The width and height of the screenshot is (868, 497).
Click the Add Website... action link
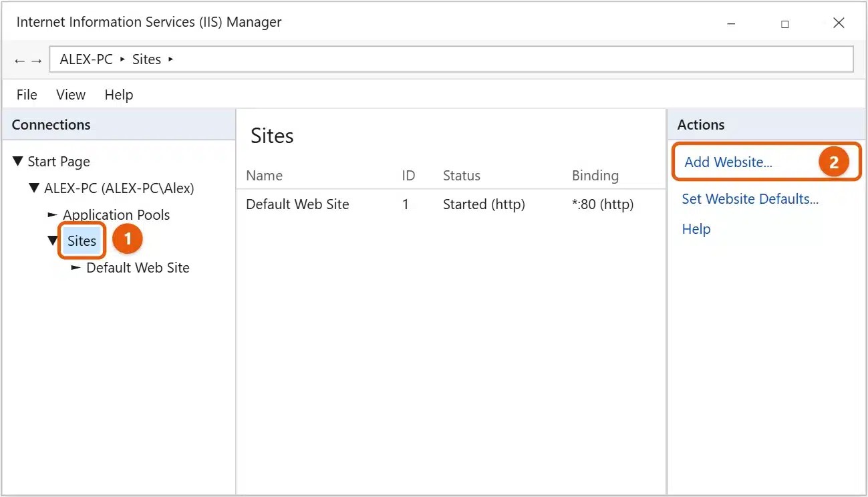(x=728, y=162)
